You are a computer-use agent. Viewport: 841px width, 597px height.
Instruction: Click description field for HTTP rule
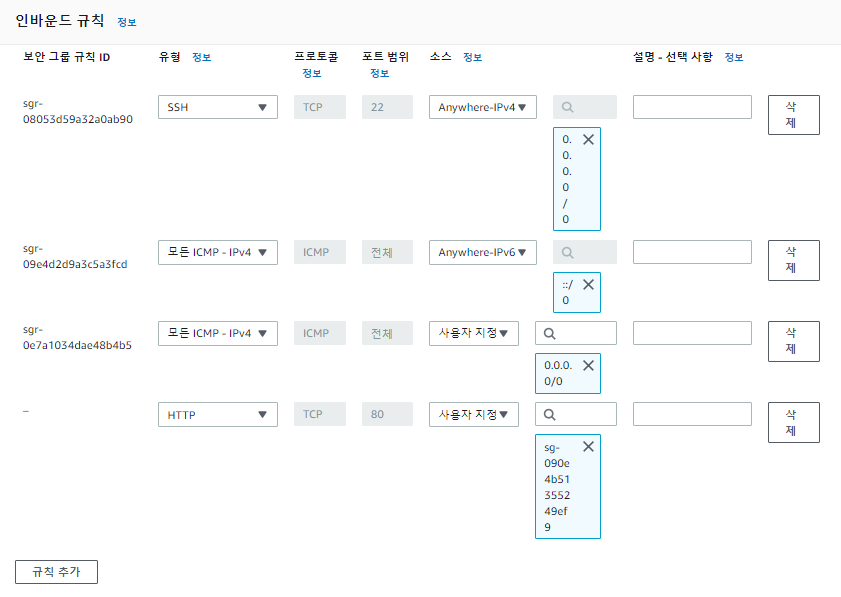(692, 414)
